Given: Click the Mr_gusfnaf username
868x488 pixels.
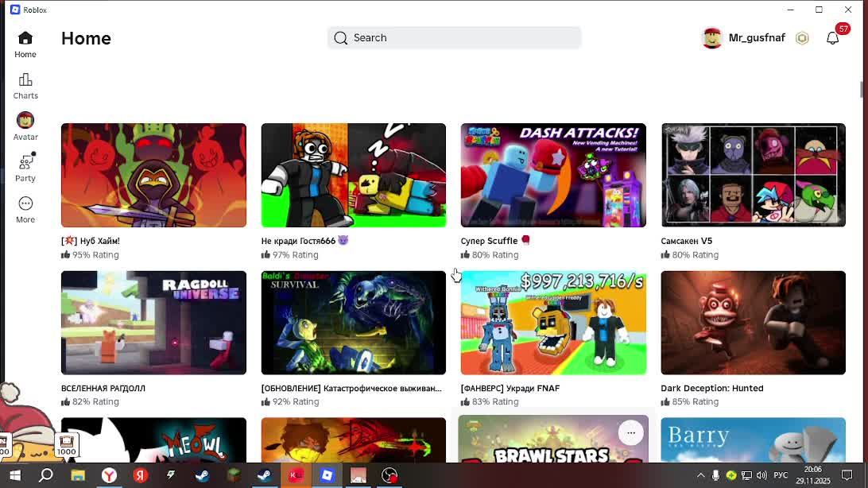Looking at the screenshot, I should coord(757,37).
